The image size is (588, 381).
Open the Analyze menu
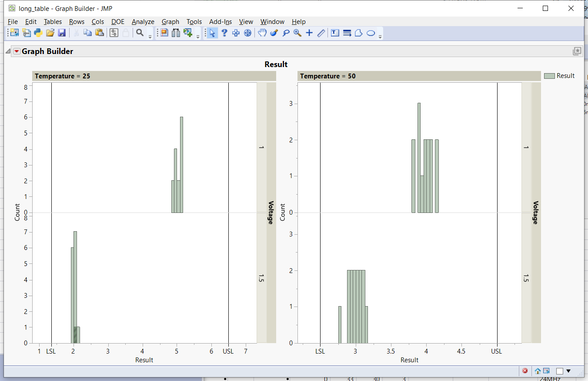143,22
